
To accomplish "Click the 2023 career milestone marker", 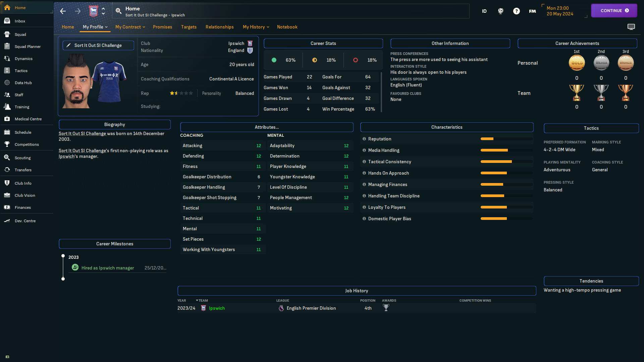I will tap(63, 256).
